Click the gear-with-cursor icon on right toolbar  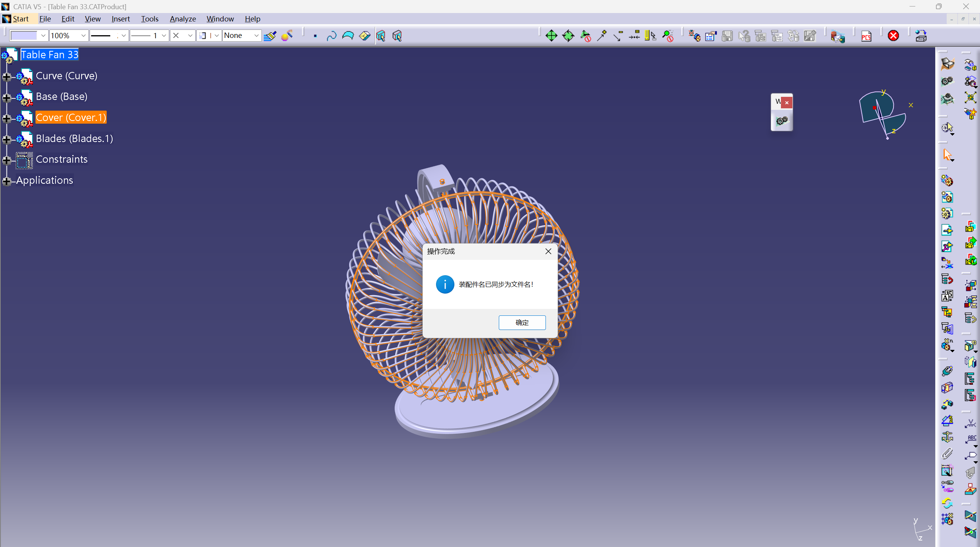tap(947, 127)
